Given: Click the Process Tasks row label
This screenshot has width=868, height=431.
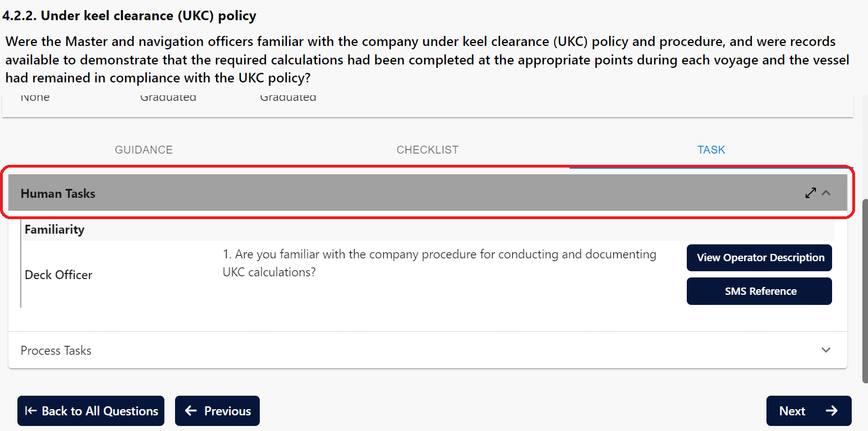Looking at the screenshot, I should 56,350.
